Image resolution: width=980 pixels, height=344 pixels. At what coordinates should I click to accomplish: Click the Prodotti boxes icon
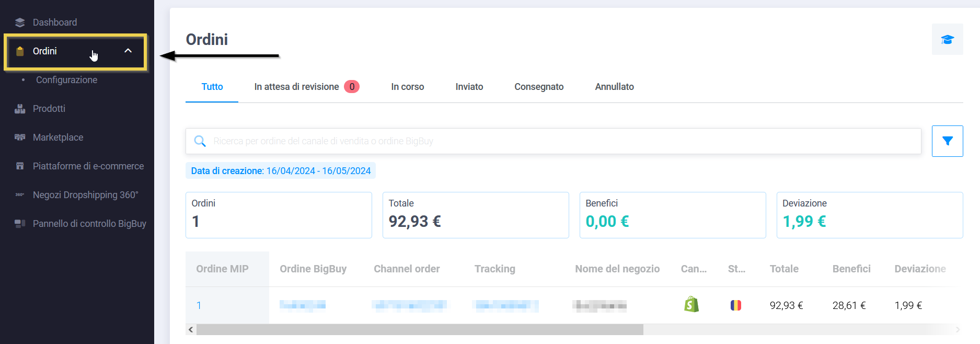20,109
